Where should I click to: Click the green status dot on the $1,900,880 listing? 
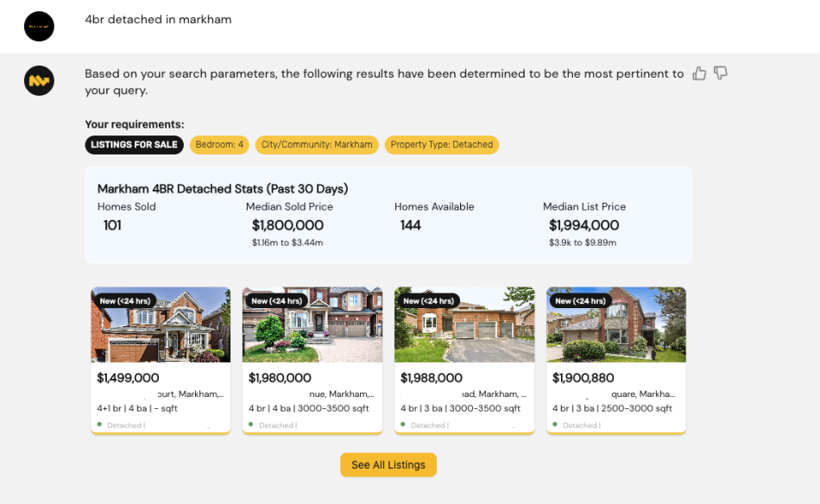(x=558, y=425)
